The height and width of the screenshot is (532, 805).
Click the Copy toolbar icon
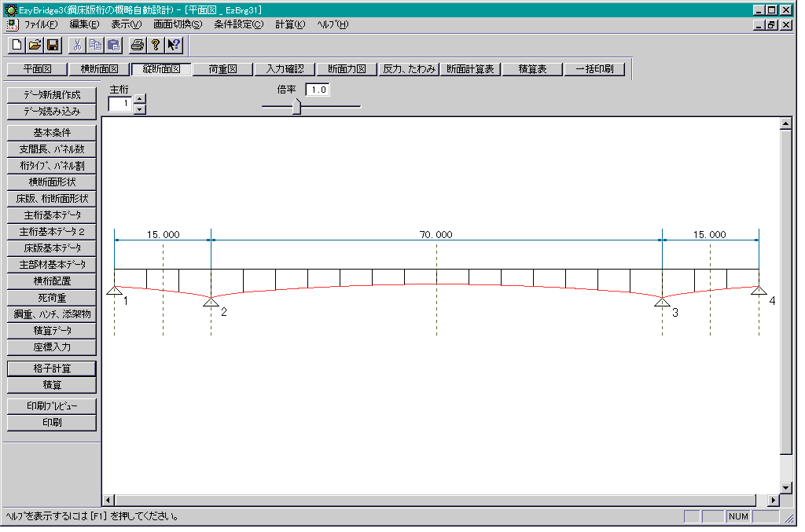click(95, 45)
